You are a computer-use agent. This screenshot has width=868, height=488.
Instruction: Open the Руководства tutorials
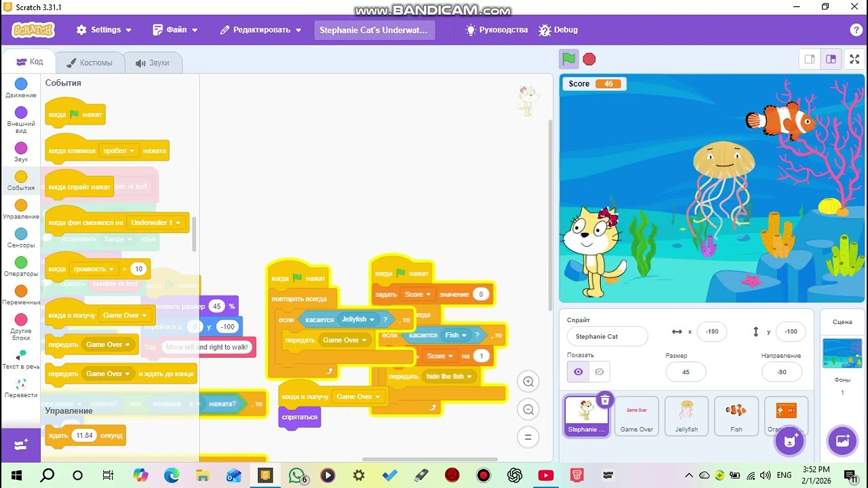coord(496,30)
